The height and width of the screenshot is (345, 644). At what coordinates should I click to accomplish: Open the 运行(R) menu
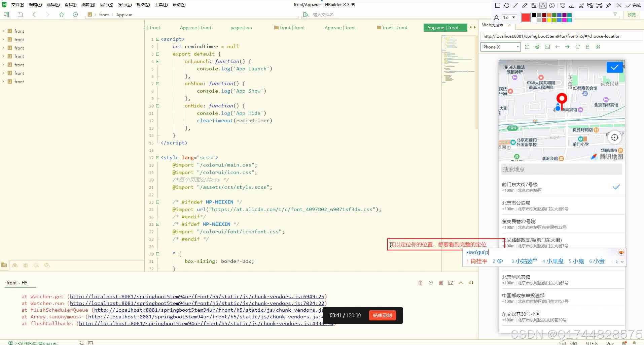tap(106, 5)
